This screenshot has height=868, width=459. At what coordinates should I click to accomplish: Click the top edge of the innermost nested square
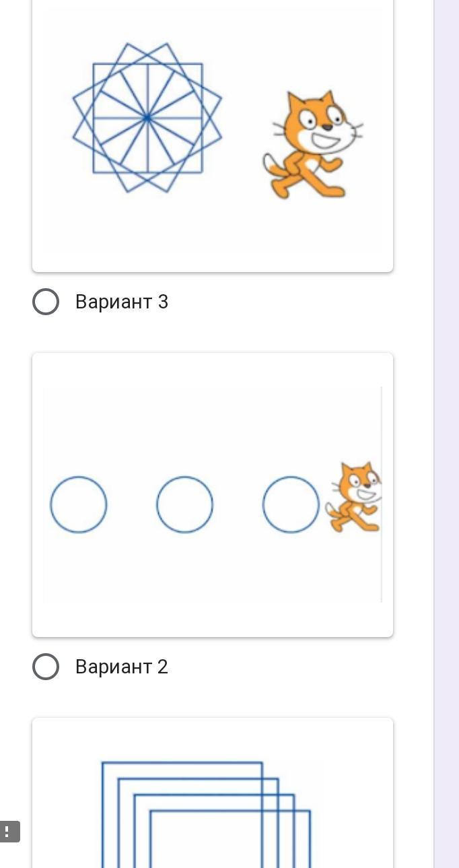pyautogui.click(x=229, y=811)
